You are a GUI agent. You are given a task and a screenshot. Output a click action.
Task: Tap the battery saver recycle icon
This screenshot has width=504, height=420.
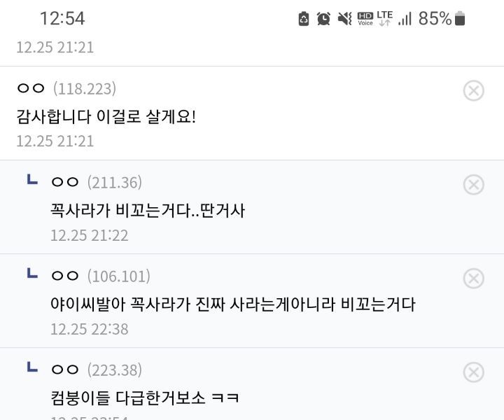(x=304, y=19)
